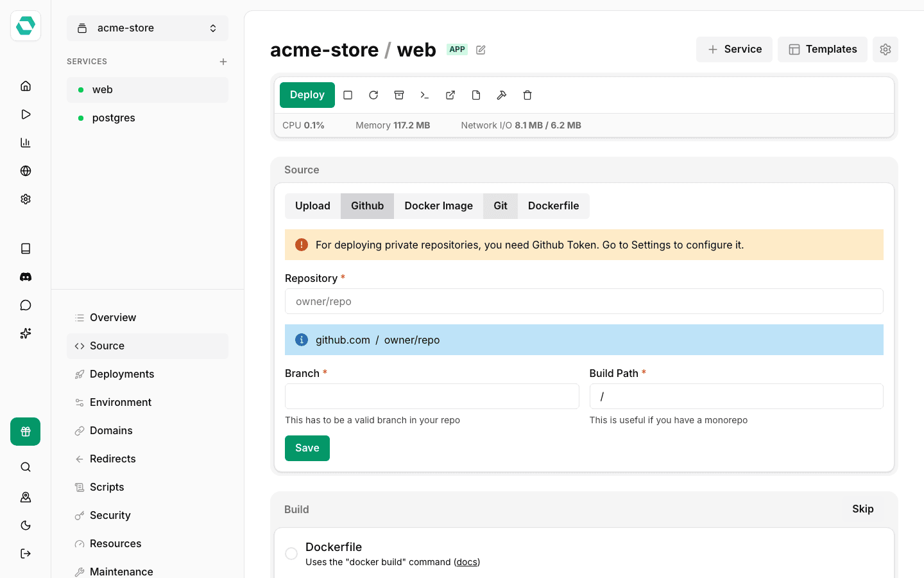The width and height of the screenshot is (924, 578).
Task: Click the logout icon
Action: pyautogui.click(x=26, y=554)
